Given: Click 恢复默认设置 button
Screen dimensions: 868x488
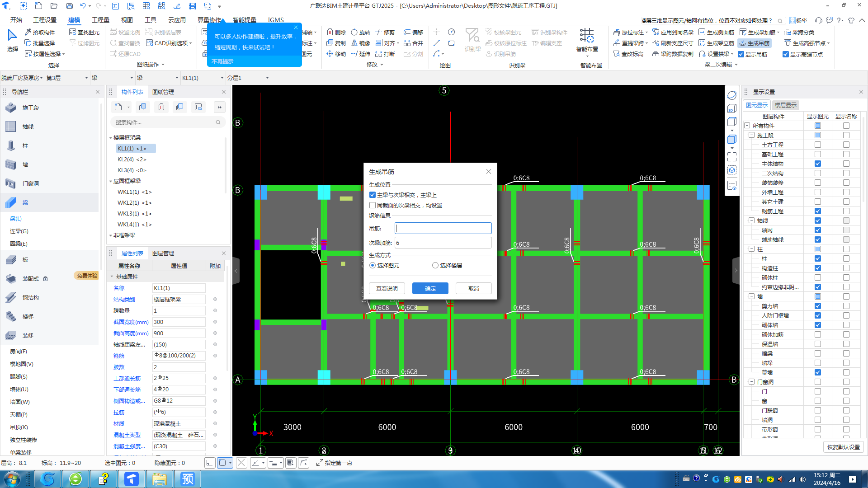Looking at the screenshot, I should click(x=843, y=447).
